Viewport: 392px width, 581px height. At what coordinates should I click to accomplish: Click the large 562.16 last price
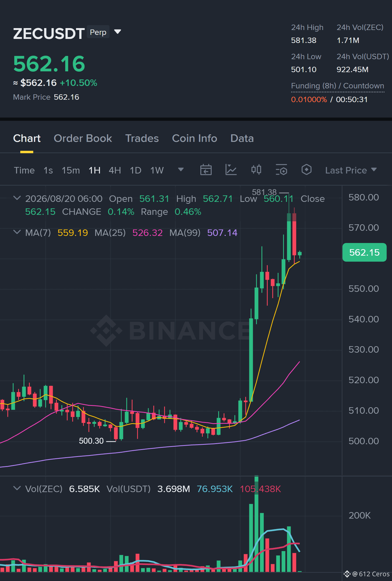(49, 64)
